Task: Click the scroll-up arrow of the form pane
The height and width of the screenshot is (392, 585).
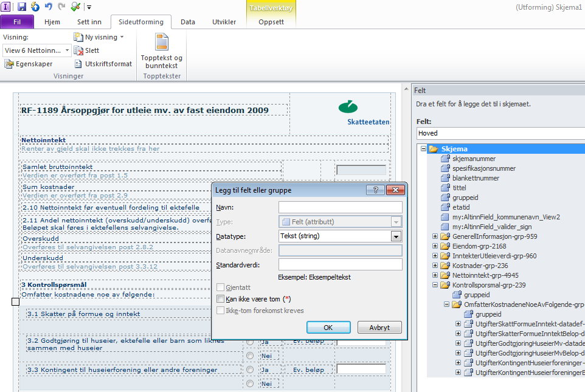Action: pos(406,89)
